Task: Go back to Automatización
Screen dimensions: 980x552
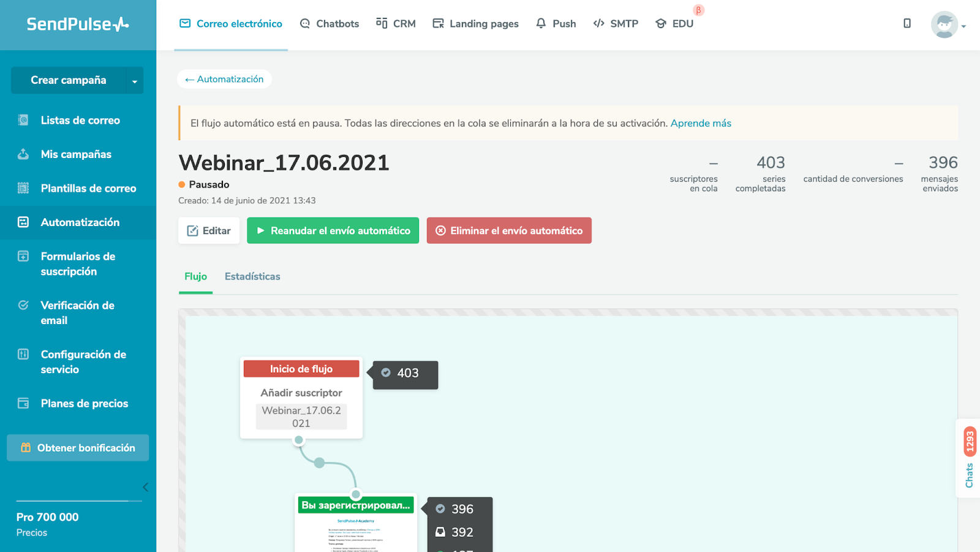Action: 224,79
